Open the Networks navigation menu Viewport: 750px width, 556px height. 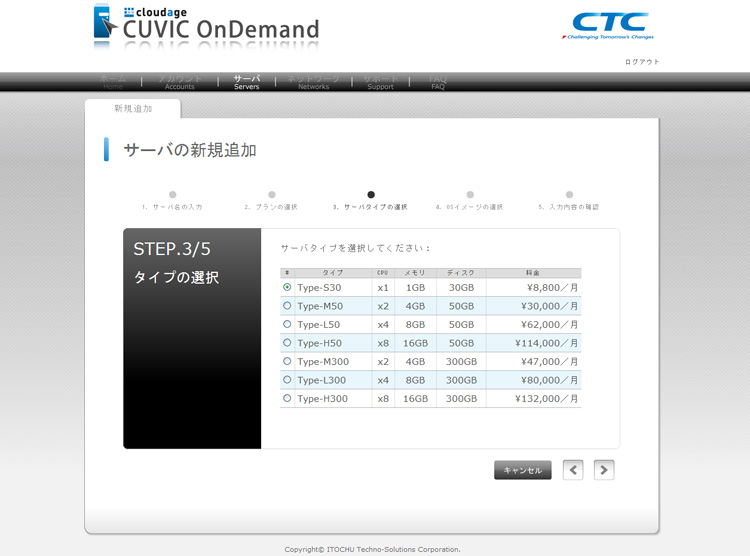313,82
